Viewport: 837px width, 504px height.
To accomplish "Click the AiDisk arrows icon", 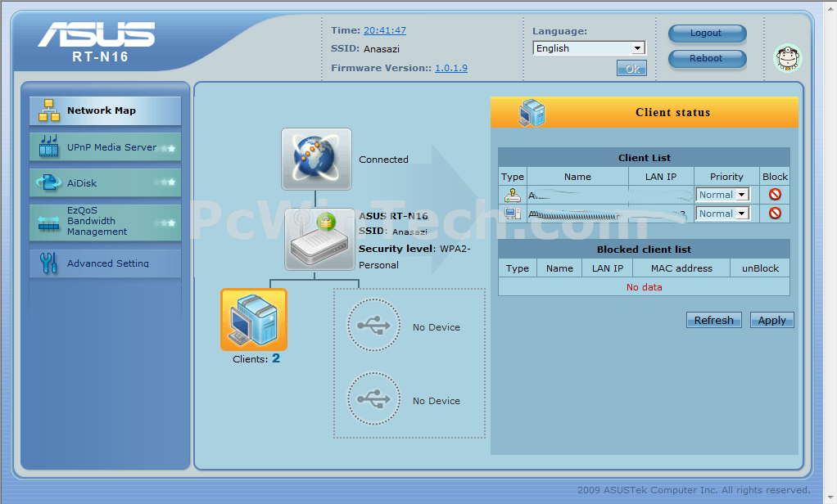I will coord(48,183).
